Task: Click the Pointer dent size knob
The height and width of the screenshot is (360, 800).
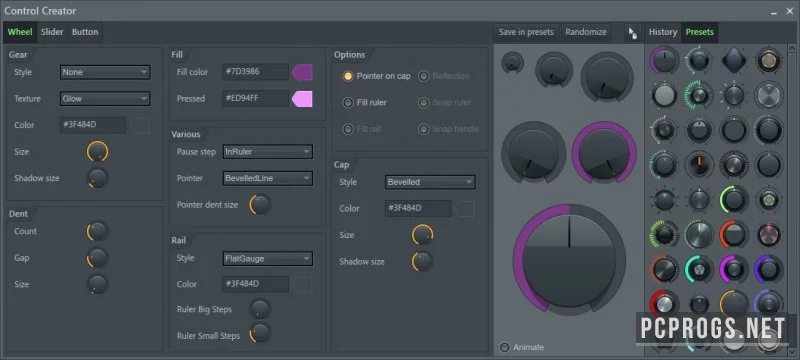Action: point(260,205)
